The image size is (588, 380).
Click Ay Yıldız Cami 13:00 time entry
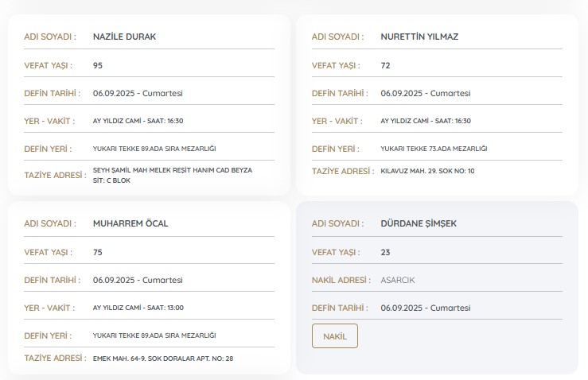(138, 308)
